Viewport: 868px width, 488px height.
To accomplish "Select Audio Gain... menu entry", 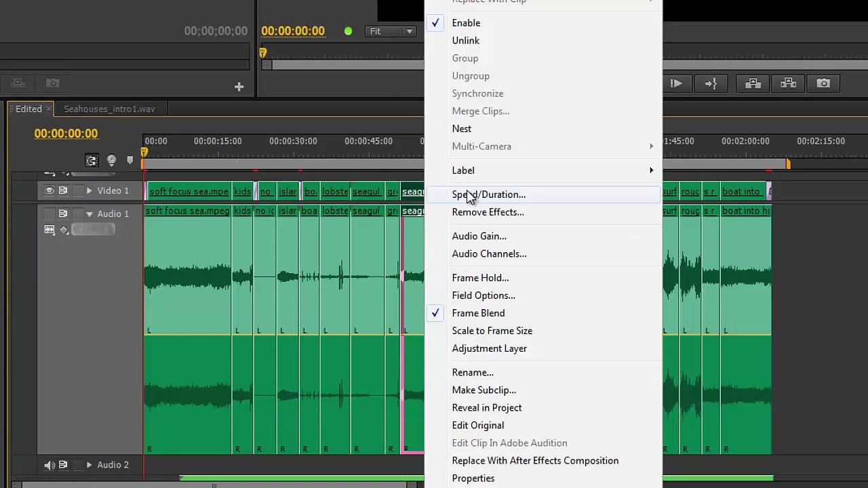I will [x=542, y=237].
